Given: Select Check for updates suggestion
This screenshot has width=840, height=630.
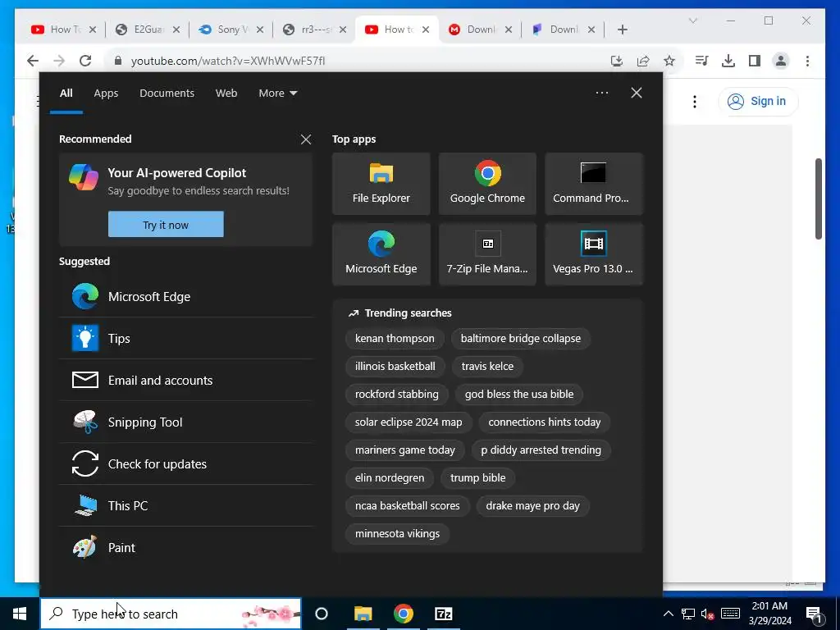Looking at the screenshot, I should 186,463.
